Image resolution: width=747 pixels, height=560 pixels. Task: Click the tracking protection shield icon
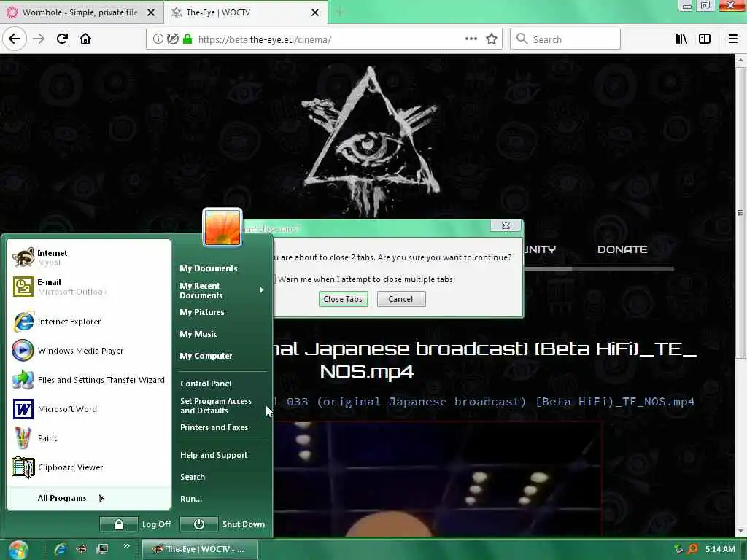coord(172,39)
